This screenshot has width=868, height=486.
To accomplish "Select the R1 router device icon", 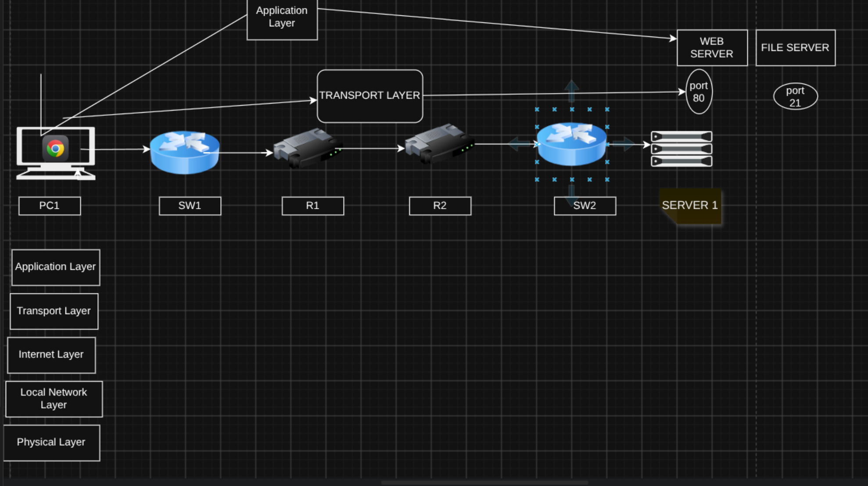I will tap(308, 148).
